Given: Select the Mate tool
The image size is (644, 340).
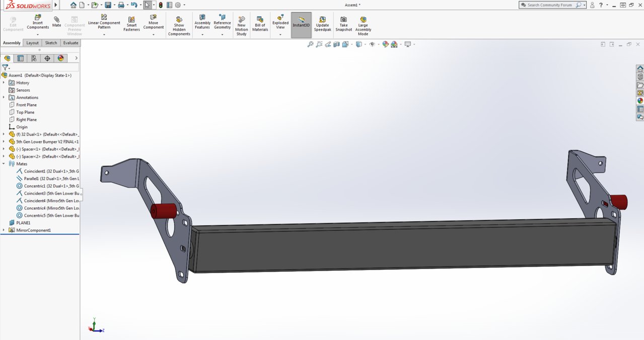Looking at the screenshot, I should 56,21.
